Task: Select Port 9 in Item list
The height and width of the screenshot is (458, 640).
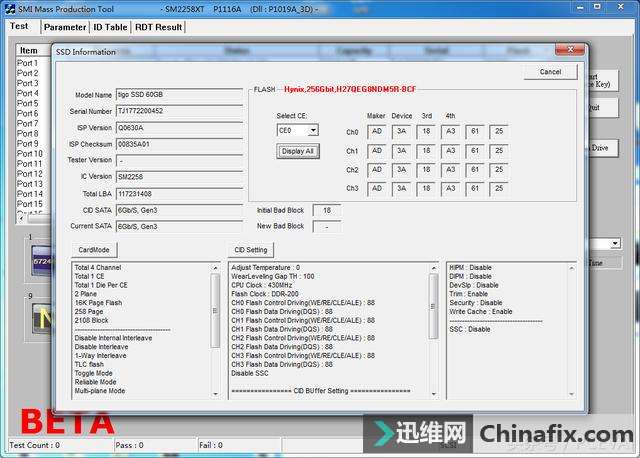Action: (x=27, y=144)
